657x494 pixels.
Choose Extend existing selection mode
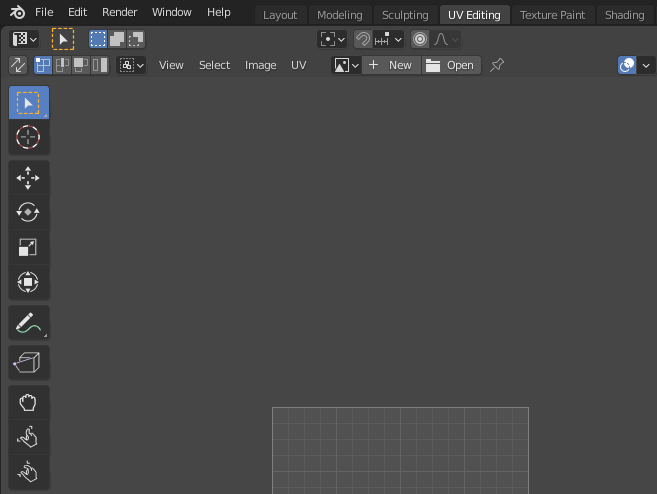pyautogui.click(x=116, y=39)
